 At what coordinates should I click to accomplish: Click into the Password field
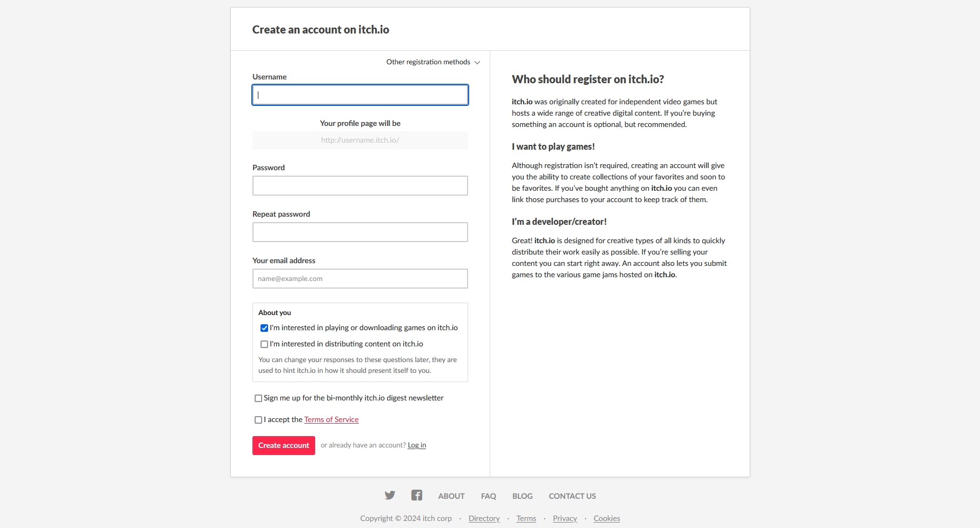(x=360, y=186)
